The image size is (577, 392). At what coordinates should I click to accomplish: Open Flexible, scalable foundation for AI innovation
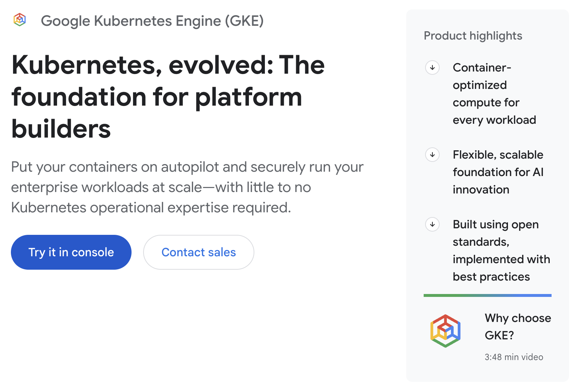(x=498, y=172)
